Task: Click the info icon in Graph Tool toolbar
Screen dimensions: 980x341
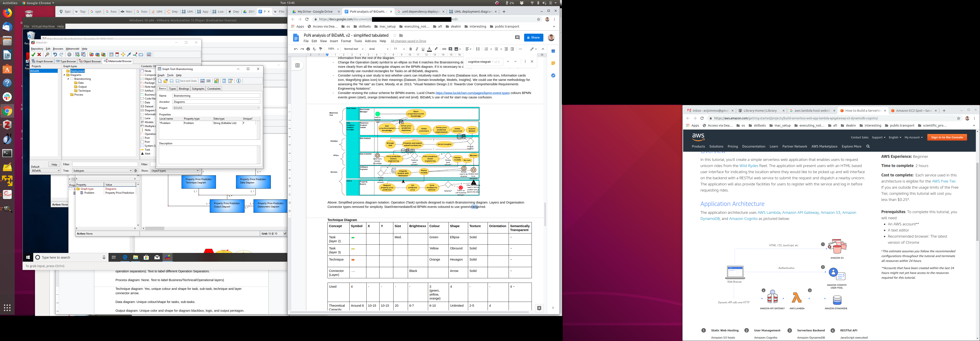Action: click(x=238, y=81)
